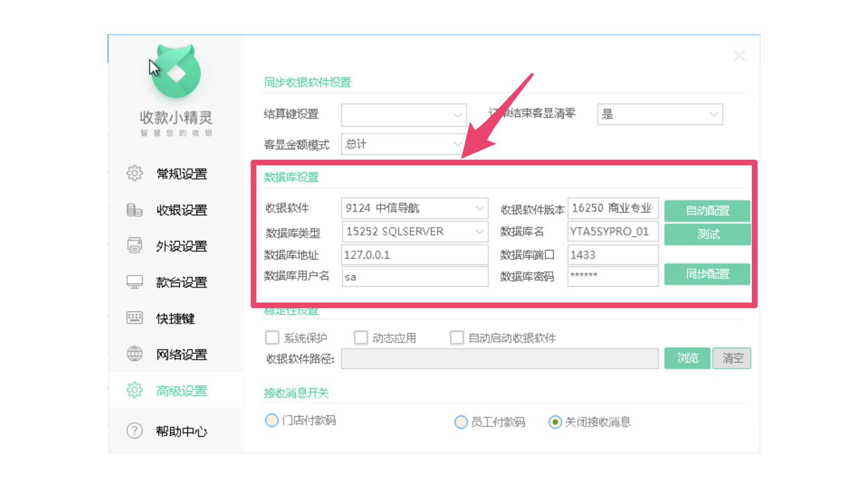Click the 数据库名 input field

[613, 232]
